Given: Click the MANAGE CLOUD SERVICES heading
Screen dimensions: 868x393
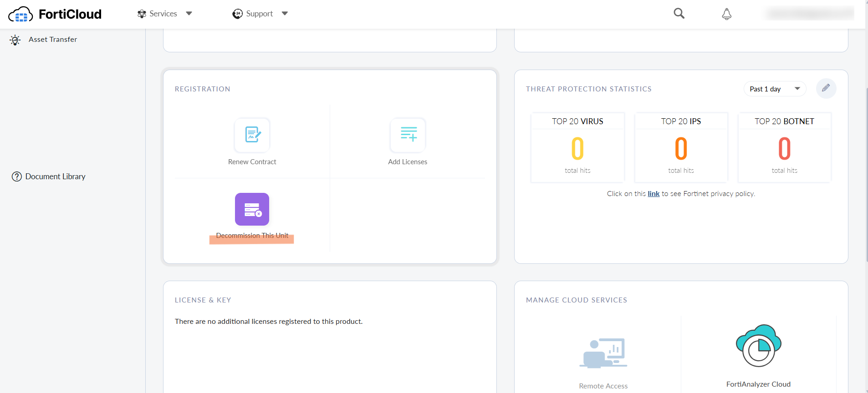Looking at the screenshot, I should [577, 300].
